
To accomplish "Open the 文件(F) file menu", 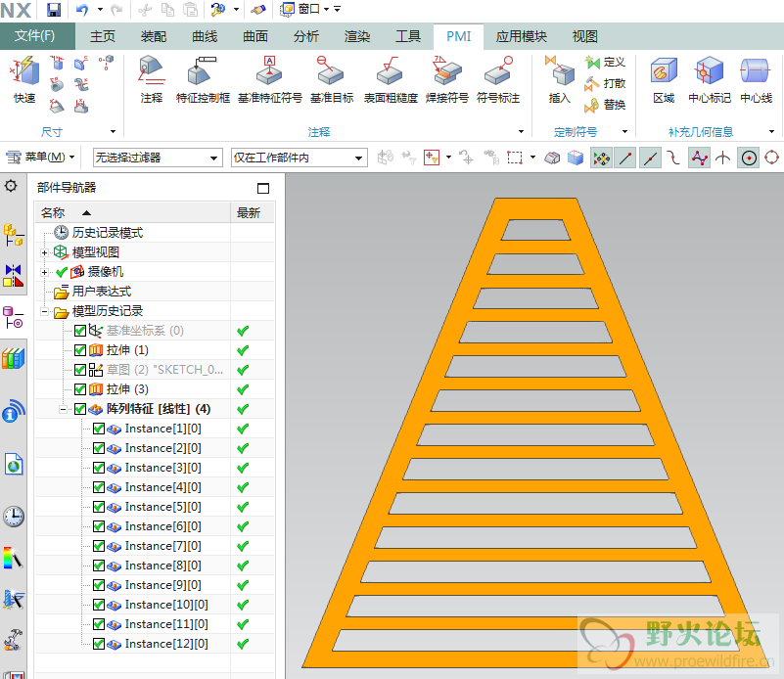I will pyautogui.click(x=35, y=36).
